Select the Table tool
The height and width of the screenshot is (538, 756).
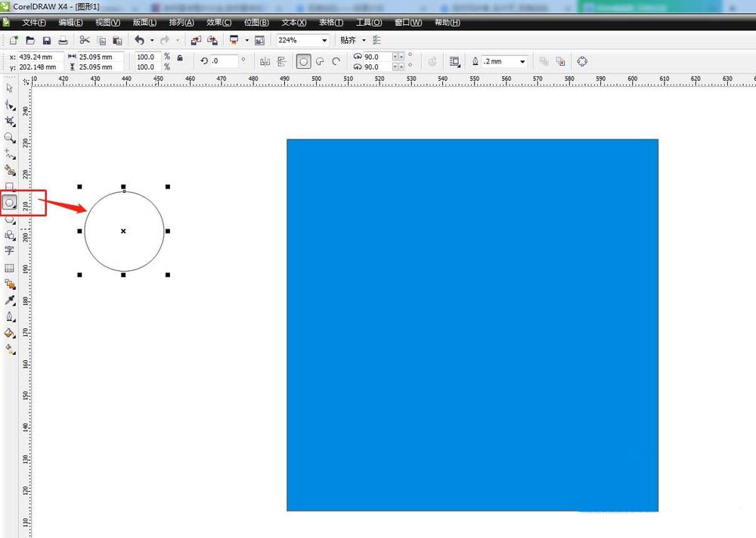pyautogui.click(x=10, y=268)
